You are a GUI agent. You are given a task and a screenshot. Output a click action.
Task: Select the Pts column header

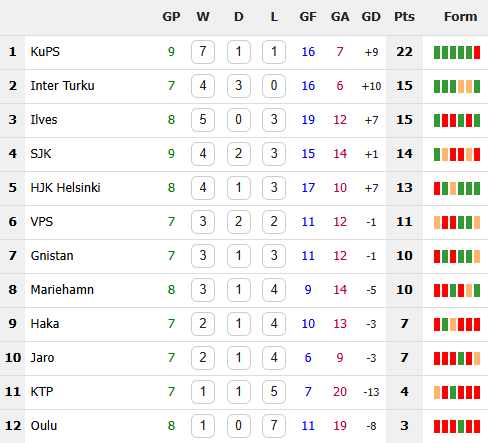(404, 17)
